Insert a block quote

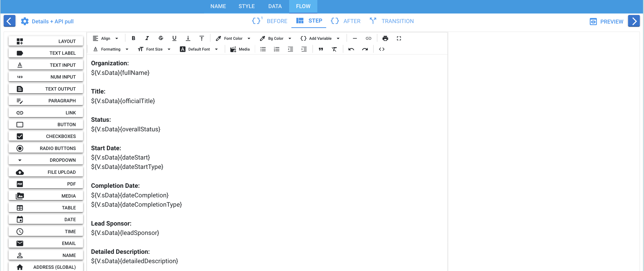[321, 49]
